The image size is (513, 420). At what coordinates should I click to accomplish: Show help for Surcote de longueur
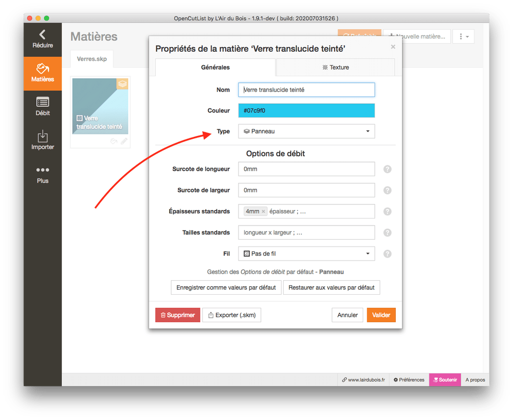tap(387, 169)
